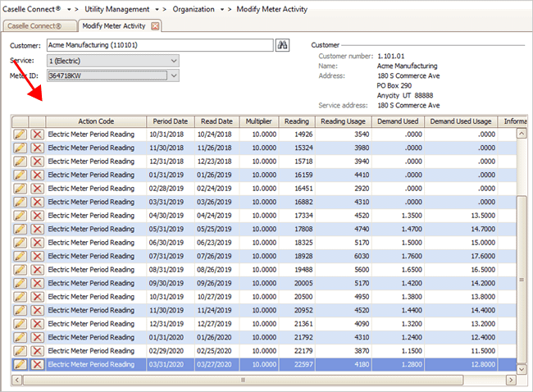The width and height of the screenshot is (533, 392).
Task: Delete the 03/31/2020 highlighted reading row
Action: pyautogui.click(x=37, y=365)
